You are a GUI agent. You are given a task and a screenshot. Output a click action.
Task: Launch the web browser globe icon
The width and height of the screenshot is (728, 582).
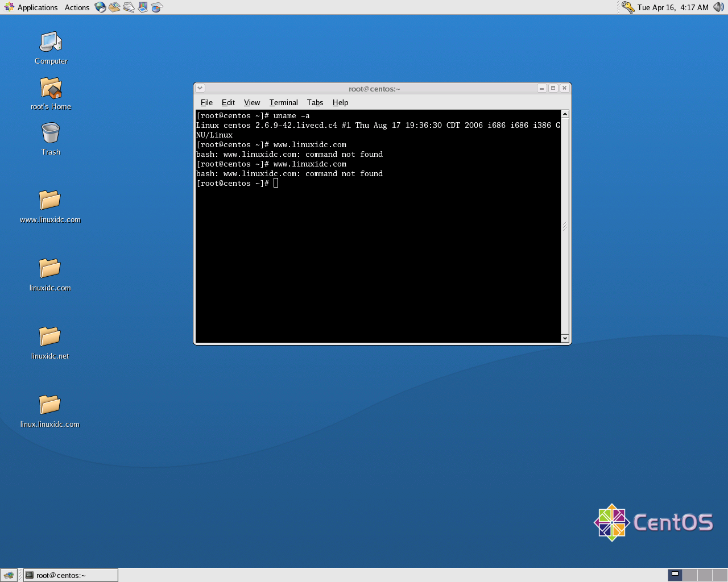click(x=101, y=7)
